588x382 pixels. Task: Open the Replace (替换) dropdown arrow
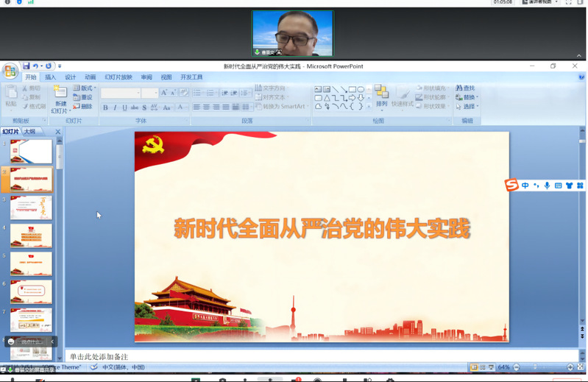click(478, 97)
